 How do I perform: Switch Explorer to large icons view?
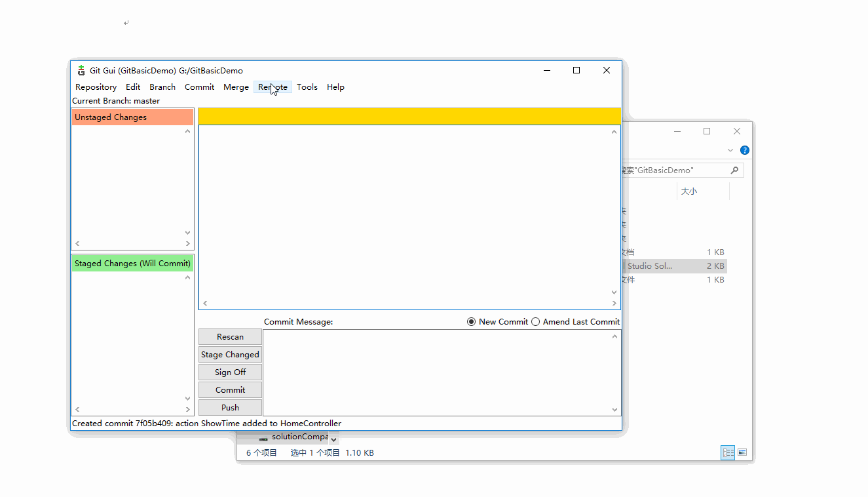742,452
